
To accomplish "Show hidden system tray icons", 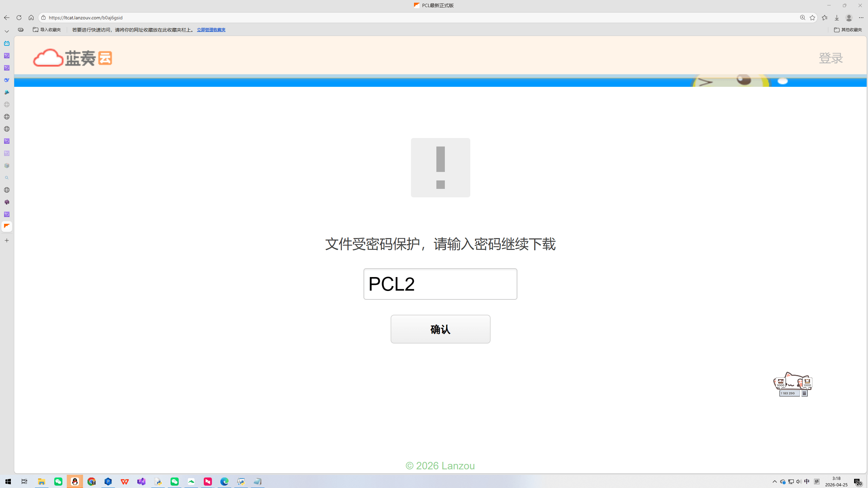I will (775, 482).
